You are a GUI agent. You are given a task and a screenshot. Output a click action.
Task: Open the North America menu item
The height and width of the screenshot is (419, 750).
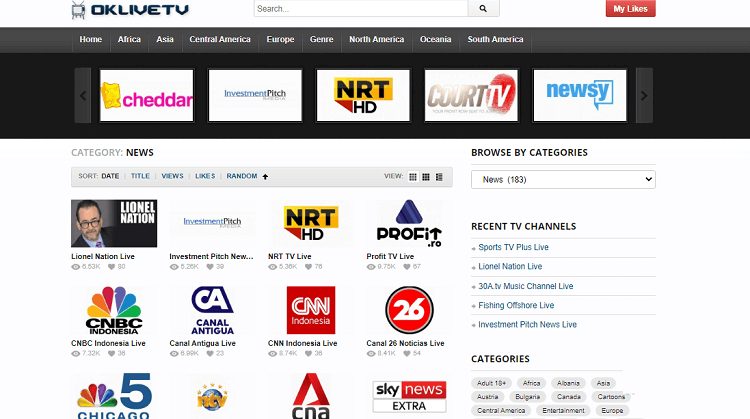[376, 40]
